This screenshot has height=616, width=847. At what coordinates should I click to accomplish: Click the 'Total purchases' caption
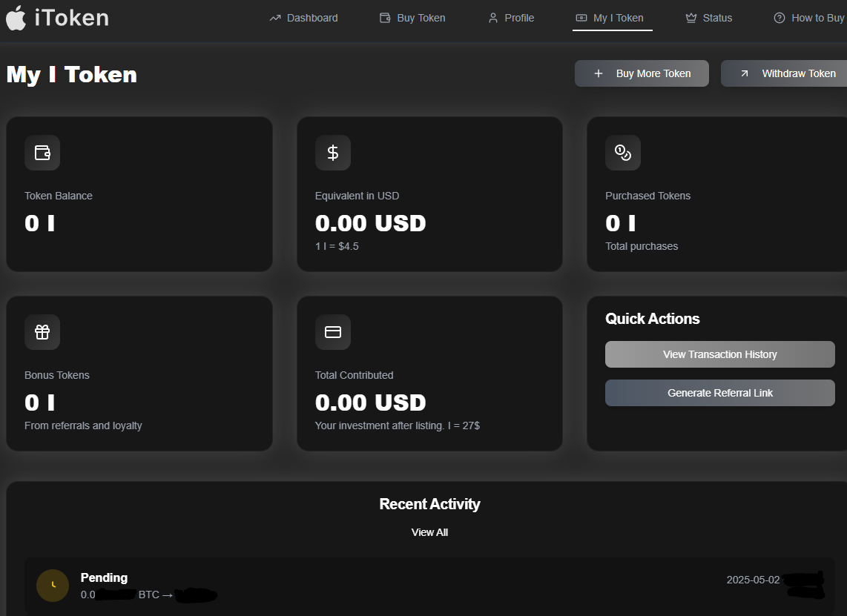[642, 246]
